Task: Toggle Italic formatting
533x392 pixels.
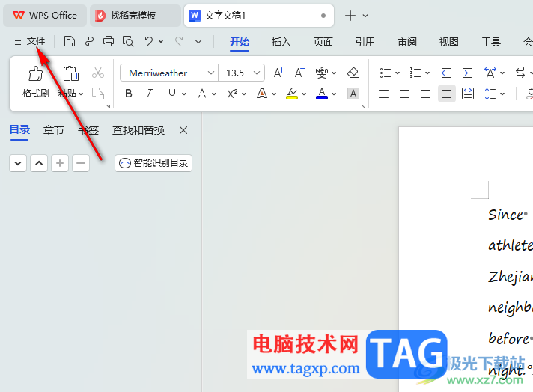Action: pos(149,94)
